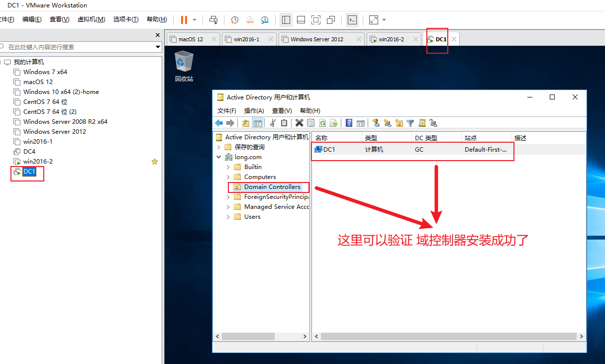
Task: Open the library search dropdown arrow
Action: click(158, 47)
